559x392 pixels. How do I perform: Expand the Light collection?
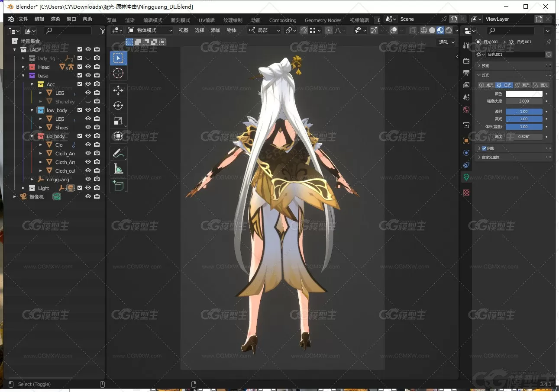coord(23,188)
